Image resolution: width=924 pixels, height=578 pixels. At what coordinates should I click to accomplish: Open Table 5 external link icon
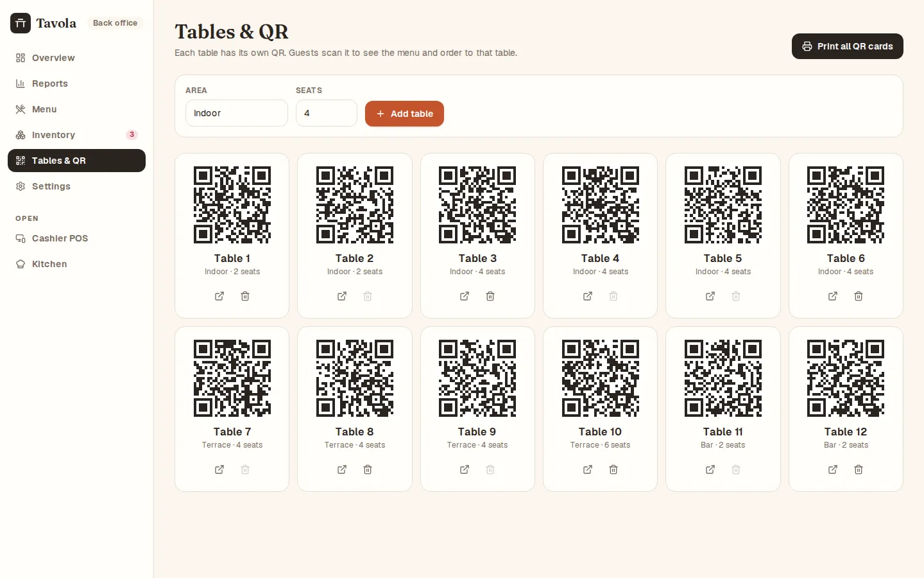point(710,296)
